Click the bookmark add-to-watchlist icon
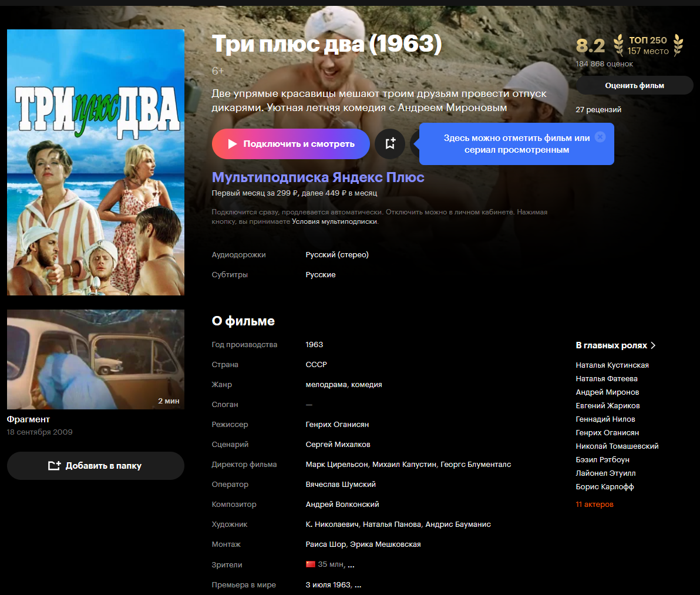Image resolution: width=700 pixels, height=595 pixels. click(390, 144)
